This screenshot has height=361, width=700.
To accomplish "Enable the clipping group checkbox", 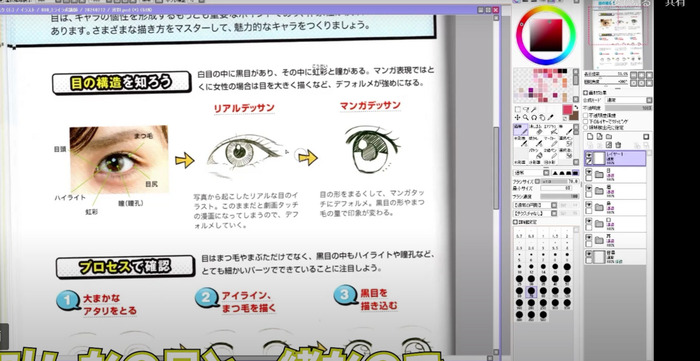I will click(586, 121).
